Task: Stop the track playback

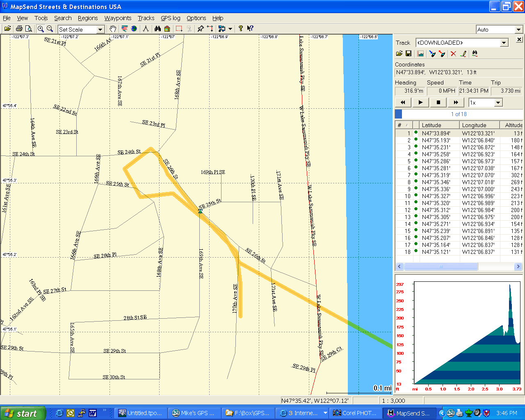Action: [x=438, y=103]
